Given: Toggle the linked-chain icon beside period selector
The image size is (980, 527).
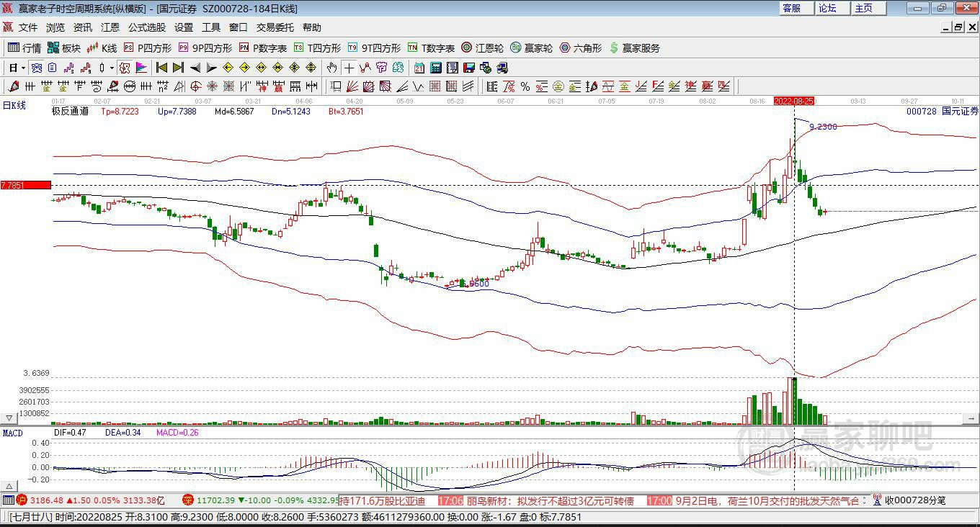Looking at the screenshot, I should click(37, 68).
